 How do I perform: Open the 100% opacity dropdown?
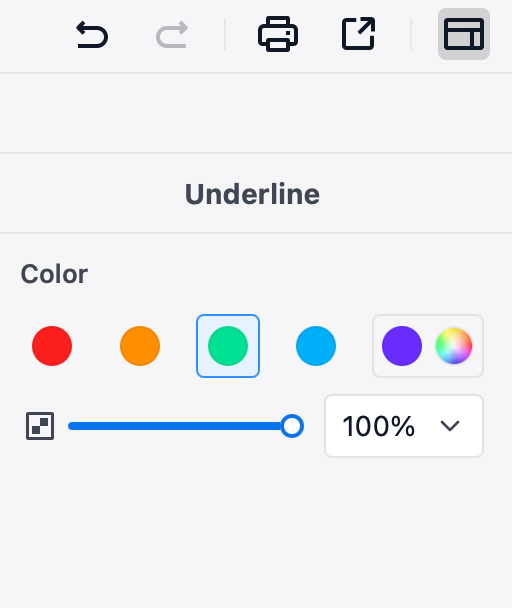click(404, 426)
